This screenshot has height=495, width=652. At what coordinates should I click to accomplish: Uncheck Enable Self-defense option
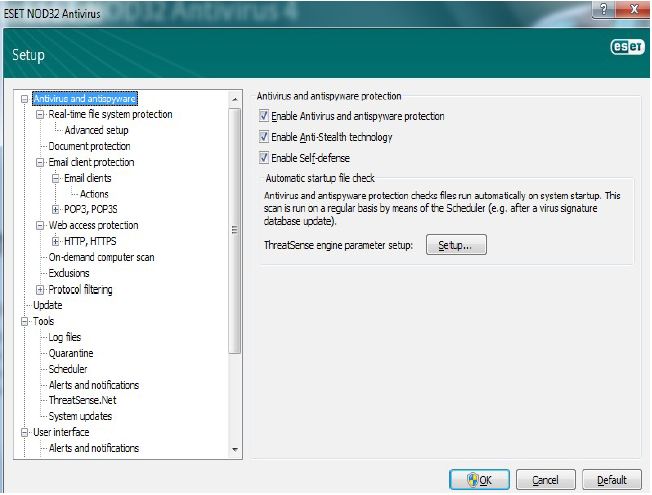(264, 158)
